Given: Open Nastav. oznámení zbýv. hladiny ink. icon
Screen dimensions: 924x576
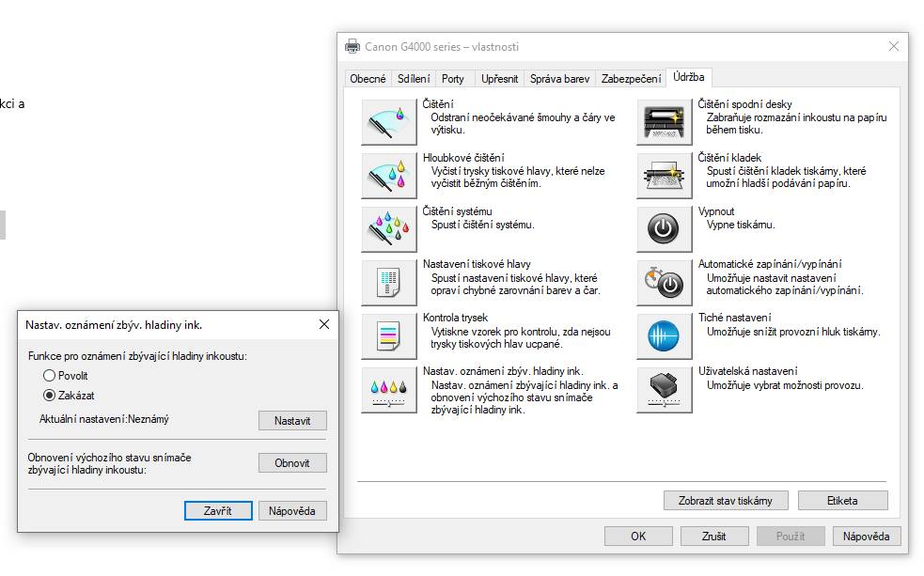Looking at the screenshot, I should 389,390.
